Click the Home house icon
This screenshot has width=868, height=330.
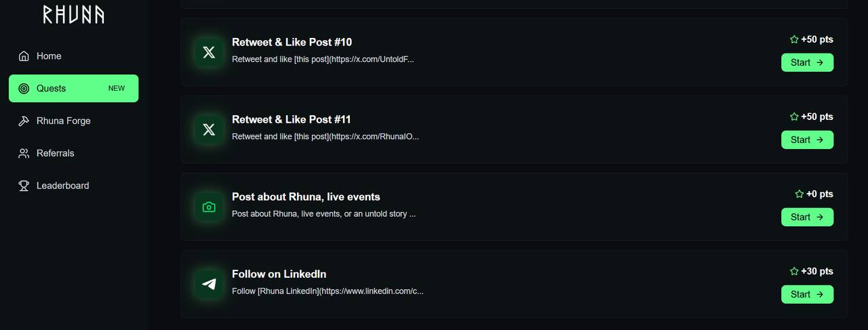(x=24, y=56)
